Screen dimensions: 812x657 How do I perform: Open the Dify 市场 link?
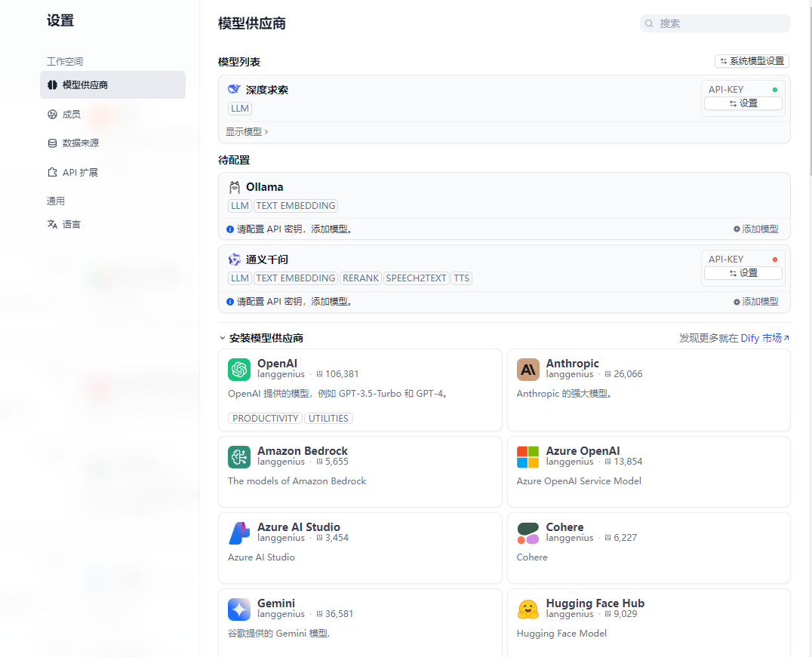pyautogui.click(x=765, y=338)
